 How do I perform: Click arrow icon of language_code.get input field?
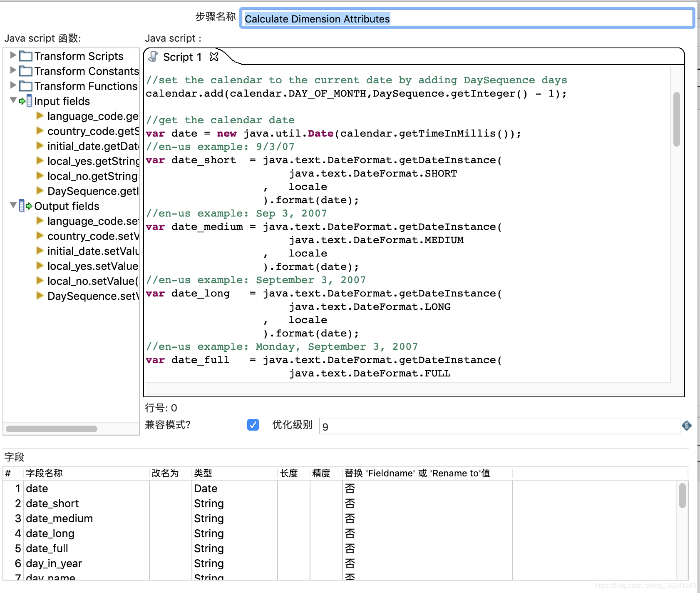[40, 115]
